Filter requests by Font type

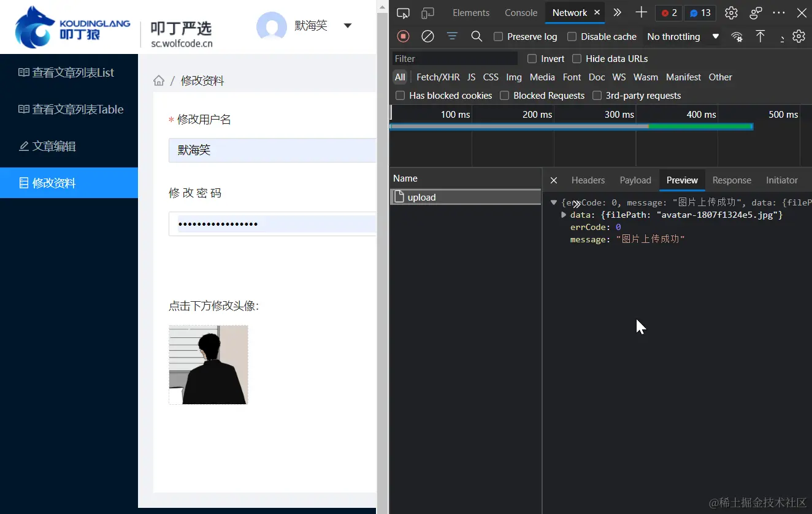tap(572, 77)
